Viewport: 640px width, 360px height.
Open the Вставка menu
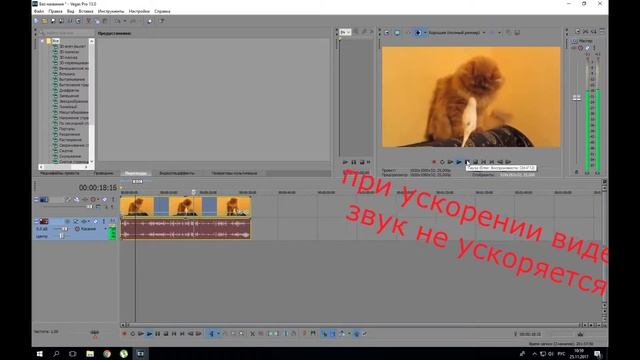(x=86, y=11)
